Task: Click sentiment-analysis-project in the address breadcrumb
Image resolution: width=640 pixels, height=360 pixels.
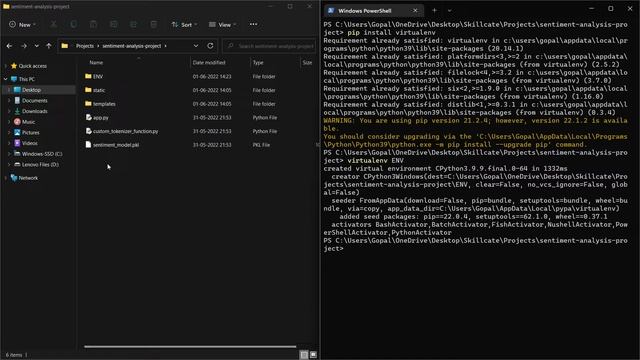Action: 131,46
